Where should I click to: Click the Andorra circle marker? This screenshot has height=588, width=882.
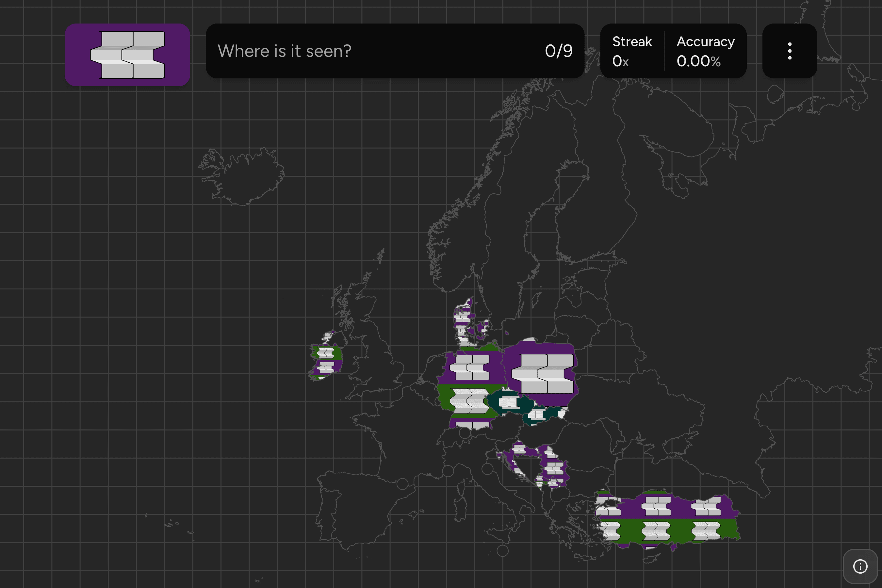[x=402, y=484]
